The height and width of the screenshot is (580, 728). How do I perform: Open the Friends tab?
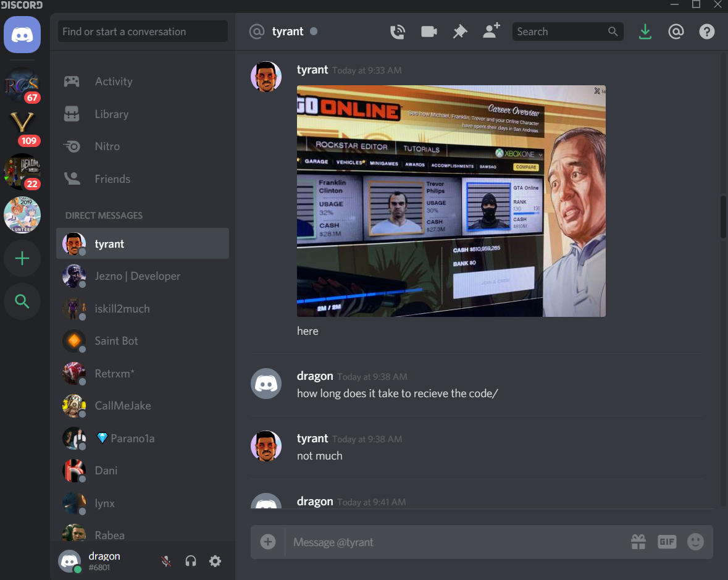(143, 179)
